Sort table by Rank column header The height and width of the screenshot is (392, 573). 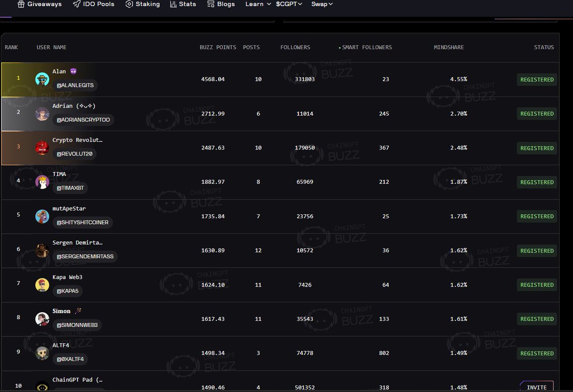(11, 47)
